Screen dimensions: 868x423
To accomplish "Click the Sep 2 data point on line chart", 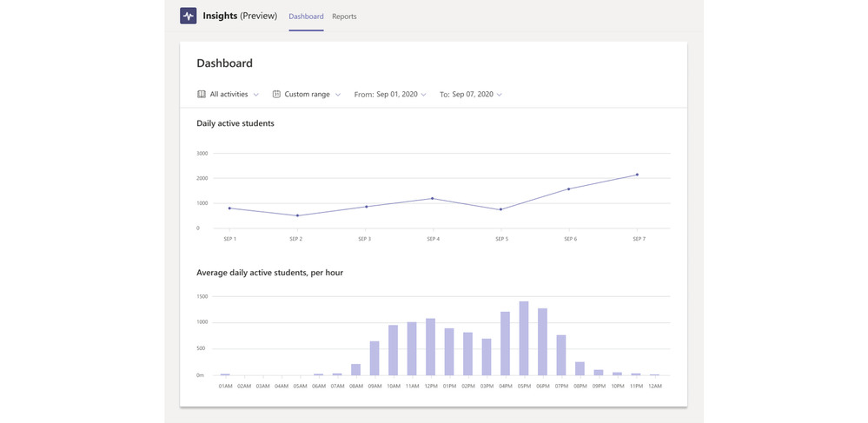I will pos(297,215).
